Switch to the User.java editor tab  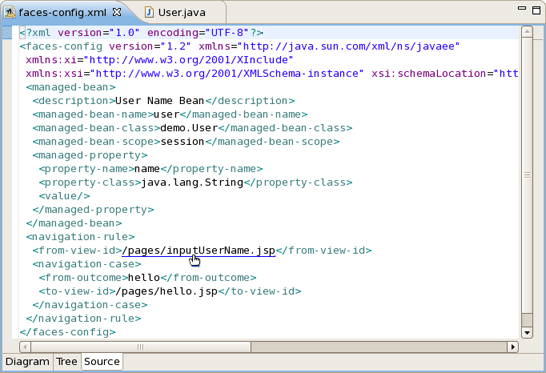[x=181, y=13]
